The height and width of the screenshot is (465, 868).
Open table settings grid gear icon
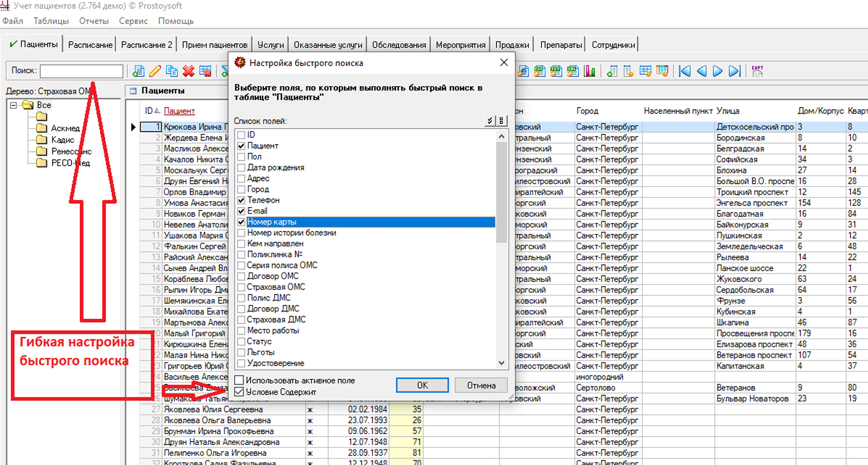(x=646, y=71)
